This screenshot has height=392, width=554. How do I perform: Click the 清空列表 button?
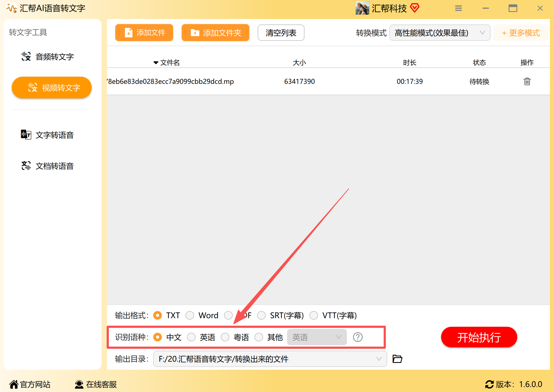(x=281, y=33)
